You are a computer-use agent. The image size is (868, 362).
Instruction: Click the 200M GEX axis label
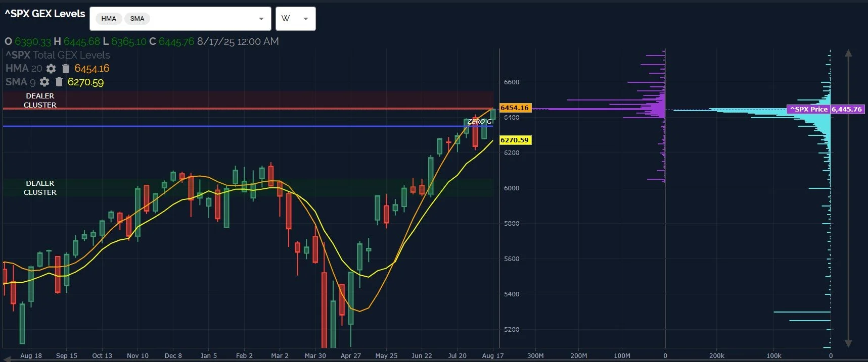point(579,355)
